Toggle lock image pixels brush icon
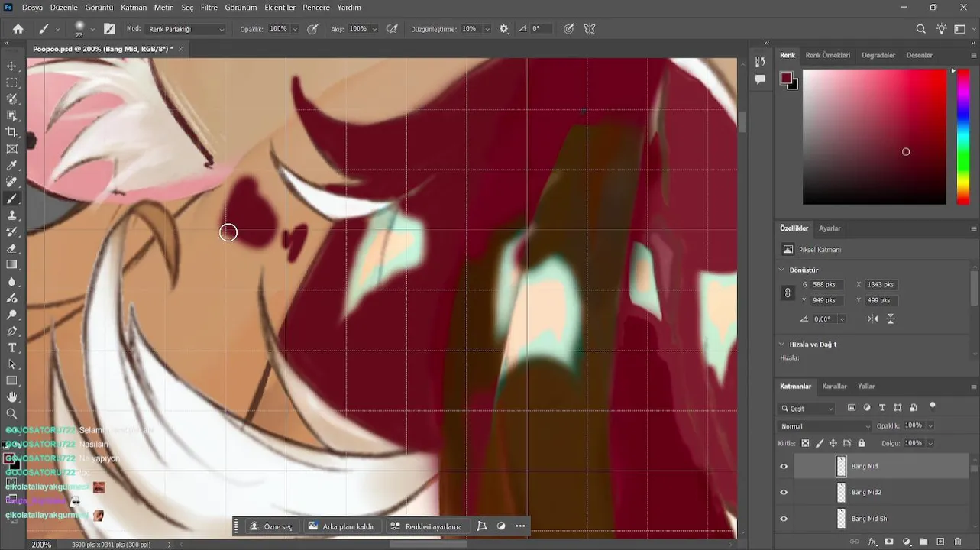This screenshot has height=550, width=980. pos(820,443)
